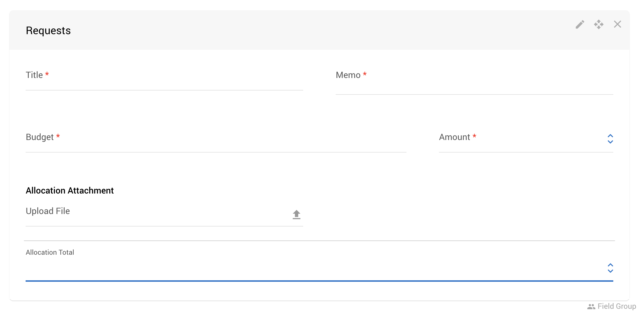Click the Allocation Attachment heading
The height and width of the screenshot is (321, 644).
(x=70, y=190)
